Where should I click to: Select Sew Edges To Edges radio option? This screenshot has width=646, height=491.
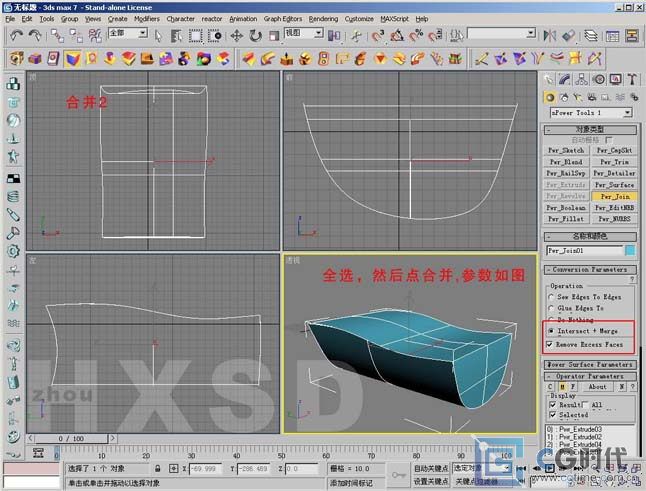[x=551, y=297]
